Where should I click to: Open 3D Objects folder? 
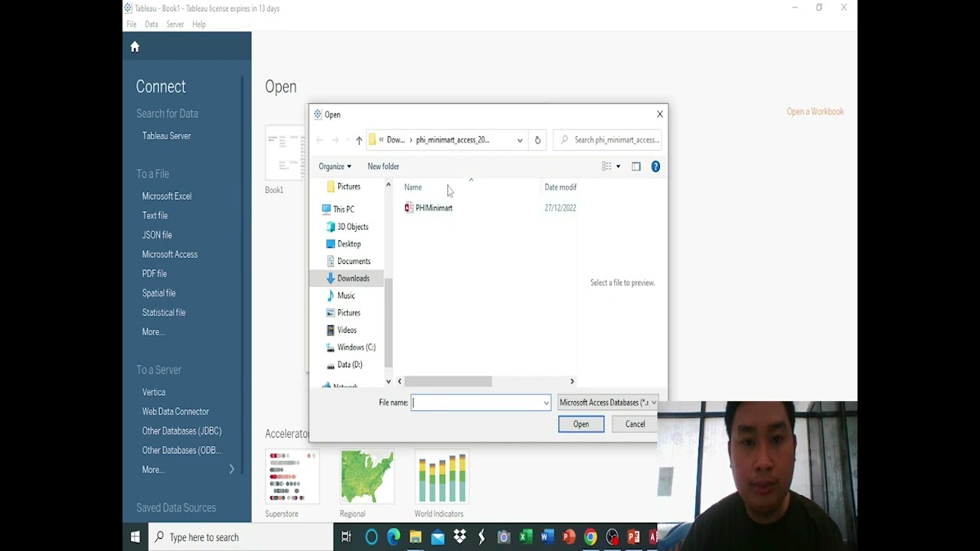coord(352,227)
